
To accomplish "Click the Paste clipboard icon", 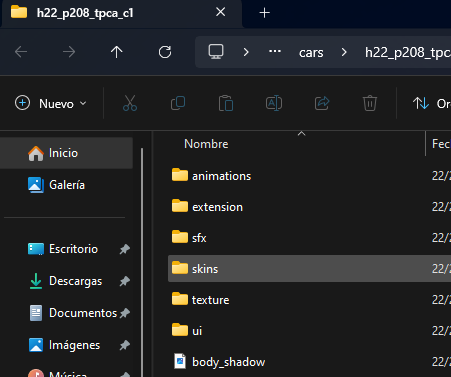I will tap(226, 103).
